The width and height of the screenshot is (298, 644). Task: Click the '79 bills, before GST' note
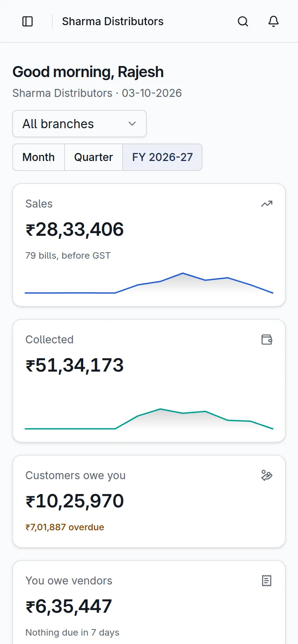point(68,256)
